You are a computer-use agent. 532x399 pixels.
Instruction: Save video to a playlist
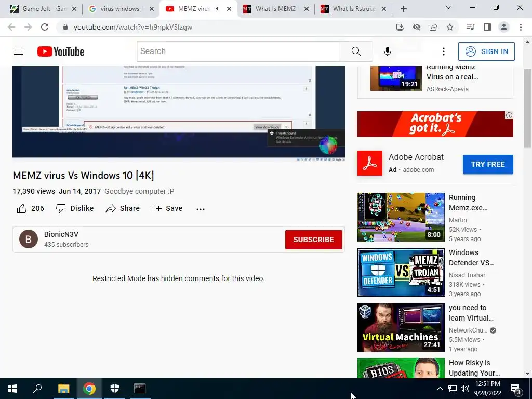(x=167, y=208)
